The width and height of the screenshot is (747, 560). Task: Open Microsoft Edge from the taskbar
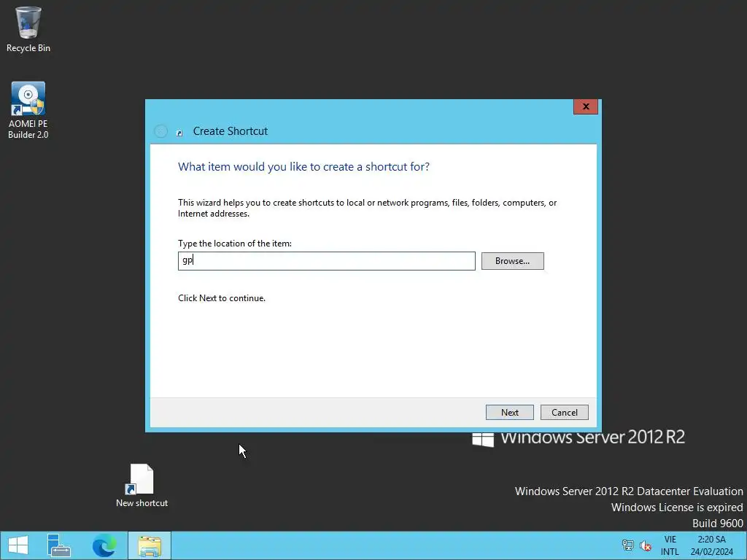click(x=104, y=545)
